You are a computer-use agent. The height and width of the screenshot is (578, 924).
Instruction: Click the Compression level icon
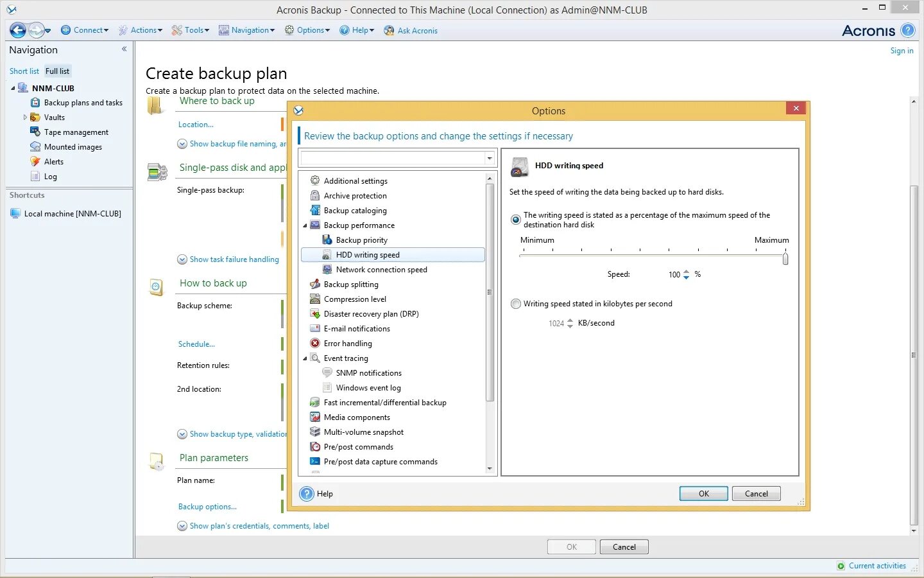tap(315, 299)
